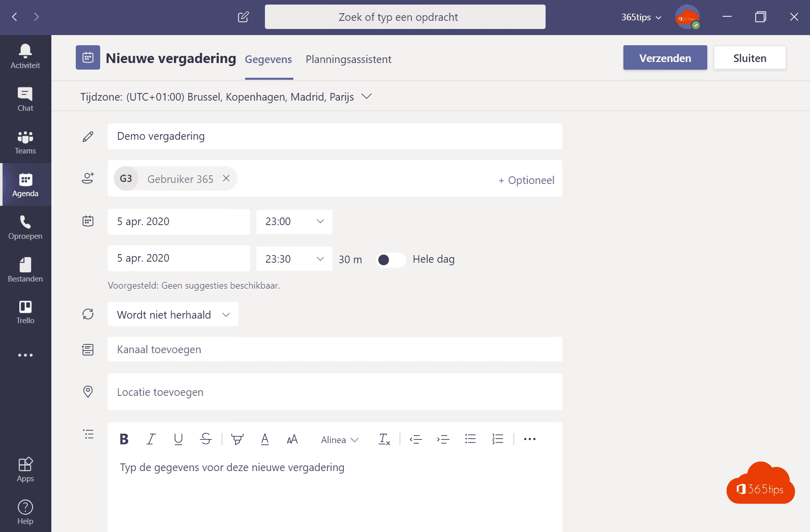Start a new chat with compose icon
Image resolution: width=810 pixels, height=532 pixels.
[x=243, y=17]
